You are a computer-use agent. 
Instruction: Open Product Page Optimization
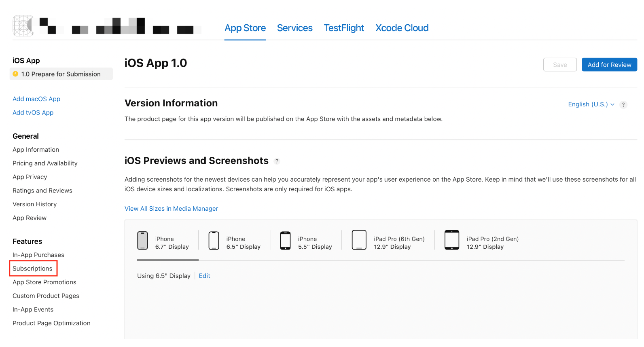(51, 323)
